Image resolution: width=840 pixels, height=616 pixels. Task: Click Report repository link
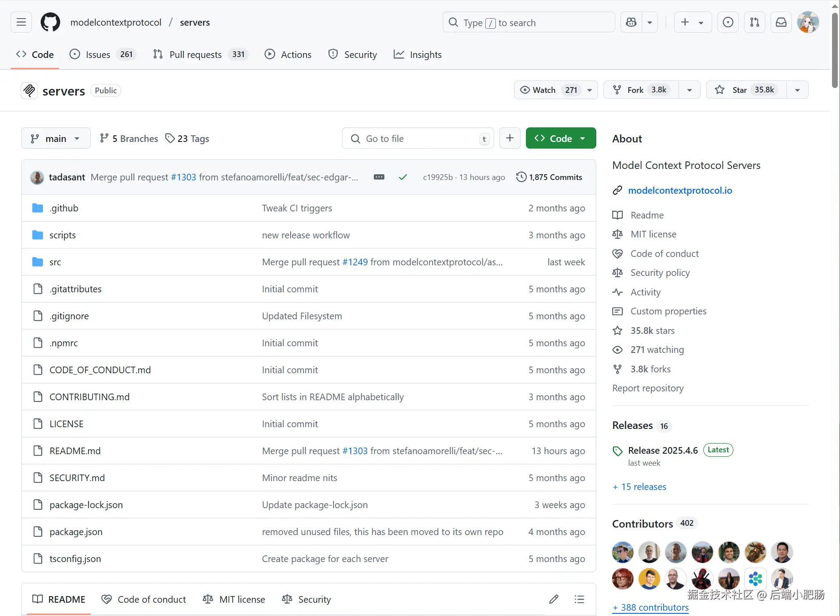[648, 388]
